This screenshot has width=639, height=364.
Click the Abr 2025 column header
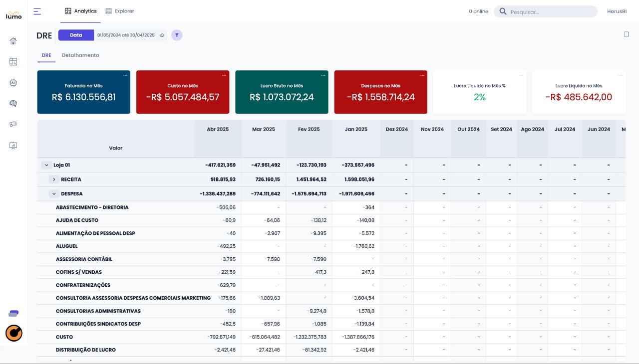point(218,129)
